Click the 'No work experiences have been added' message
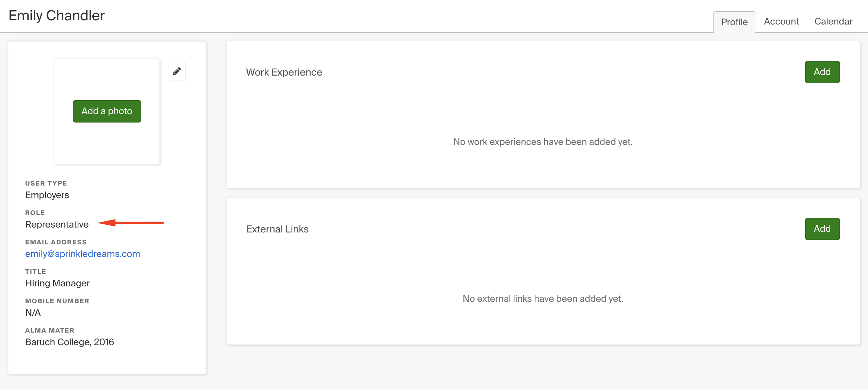The height and width of the screenshot is (390, 868). tap(543, 142)
